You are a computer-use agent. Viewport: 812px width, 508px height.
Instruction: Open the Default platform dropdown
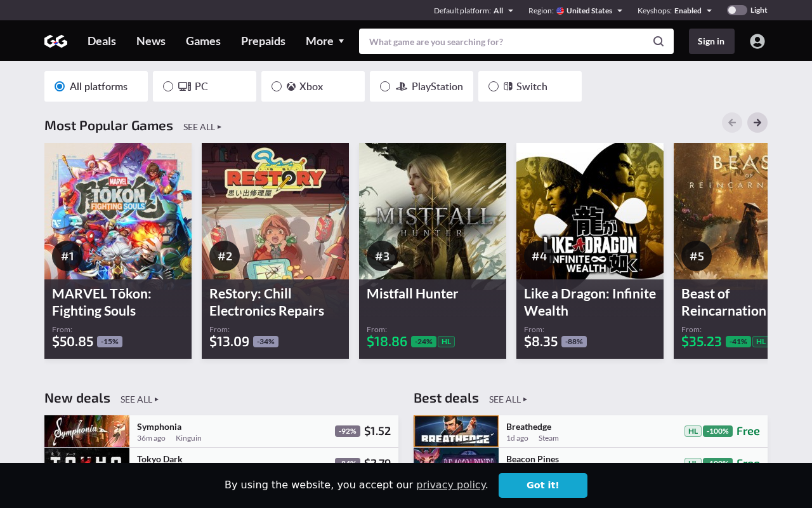[473, 10]
